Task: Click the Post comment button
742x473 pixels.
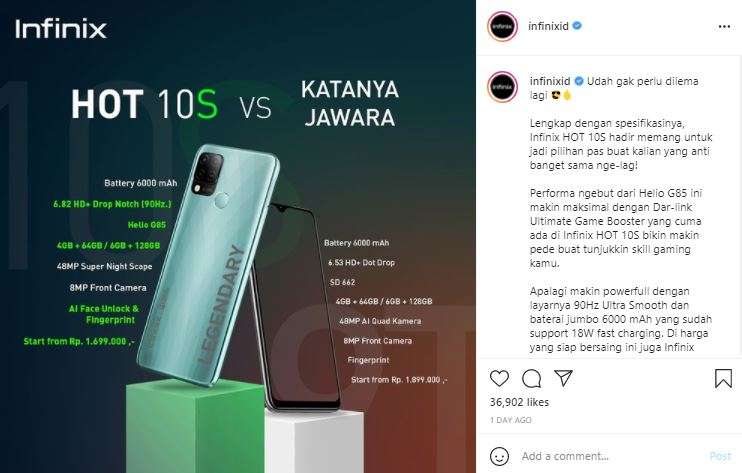Action: pyautogui.click(x=720, y=456)
